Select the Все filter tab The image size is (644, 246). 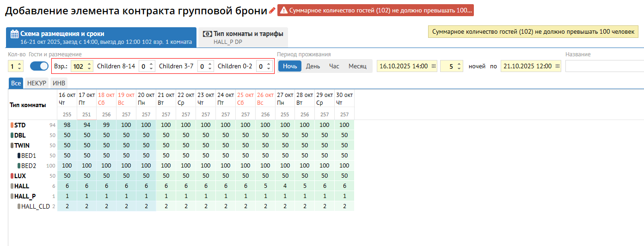click(x=16, y=83)
